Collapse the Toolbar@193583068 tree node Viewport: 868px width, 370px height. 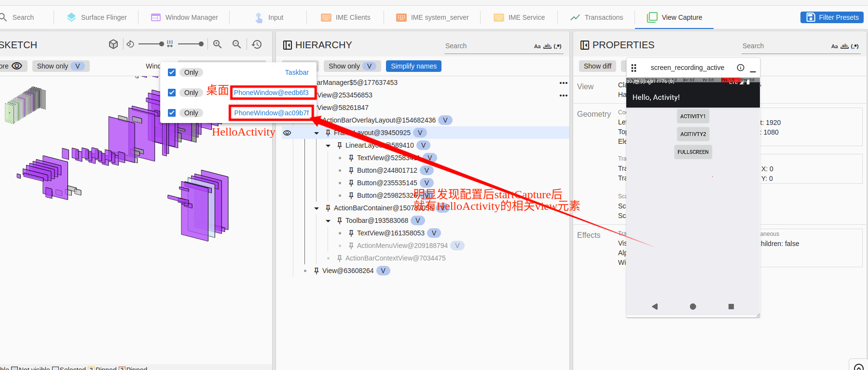pyautogui.click(x=328, y=221)
